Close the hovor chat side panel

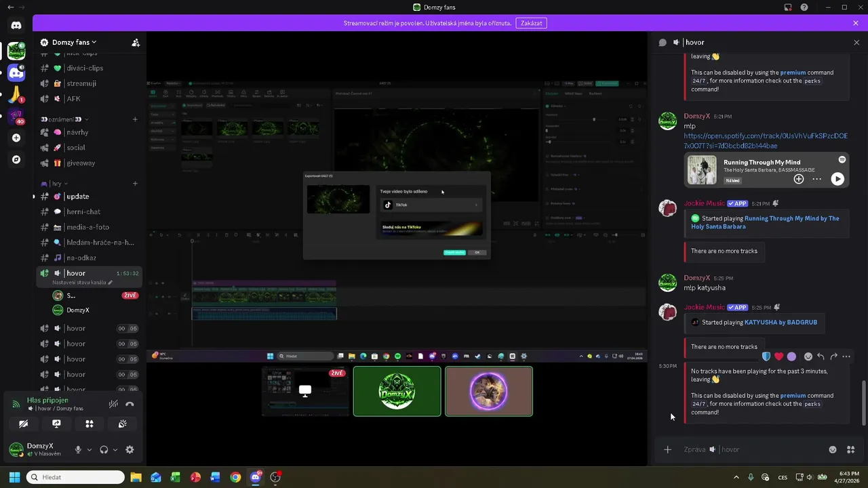coord(856,42)
